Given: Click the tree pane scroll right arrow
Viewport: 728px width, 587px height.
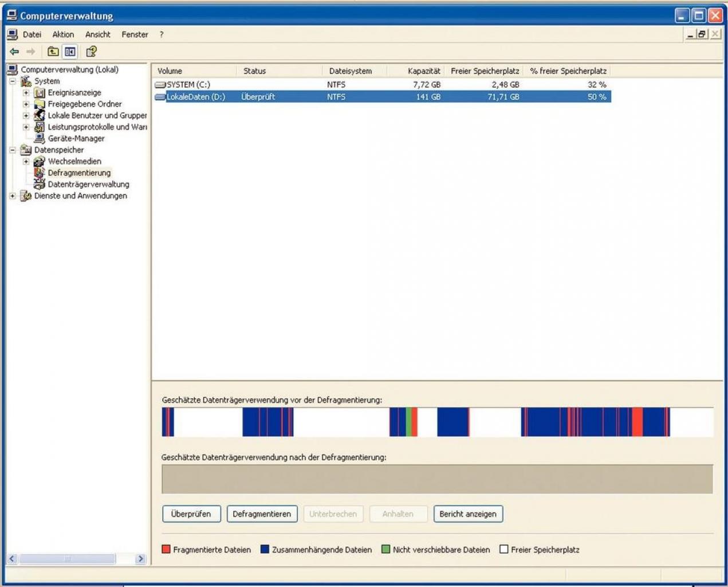Looking at the screenshot, I should click(140, 558).
